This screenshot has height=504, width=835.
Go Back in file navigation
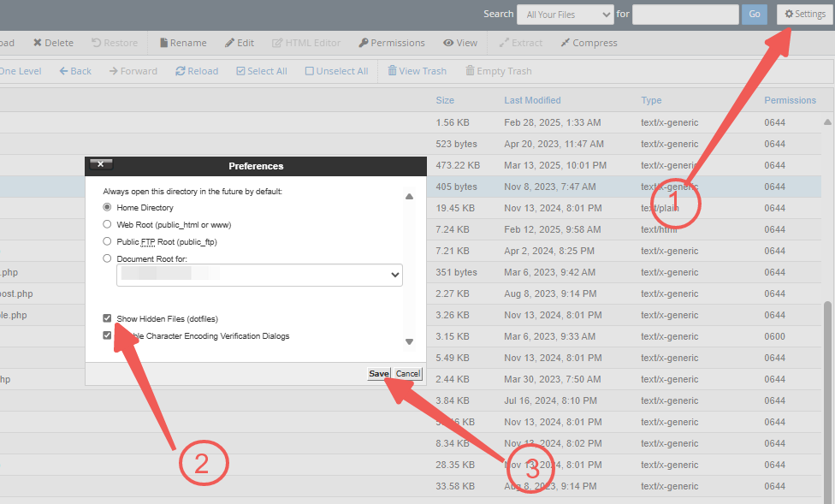tap(75, 71)
